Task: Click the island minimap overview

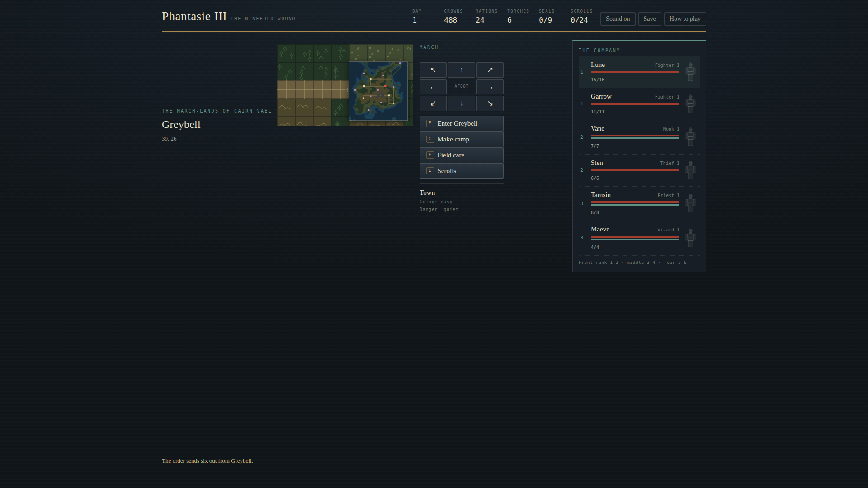Action: point(378,91)
